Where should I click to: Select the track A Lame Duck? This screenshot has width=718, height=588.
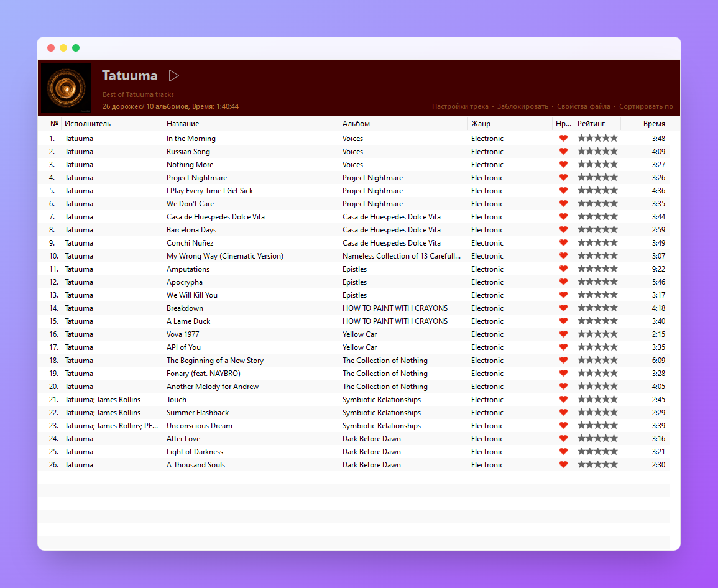(188, 321)
